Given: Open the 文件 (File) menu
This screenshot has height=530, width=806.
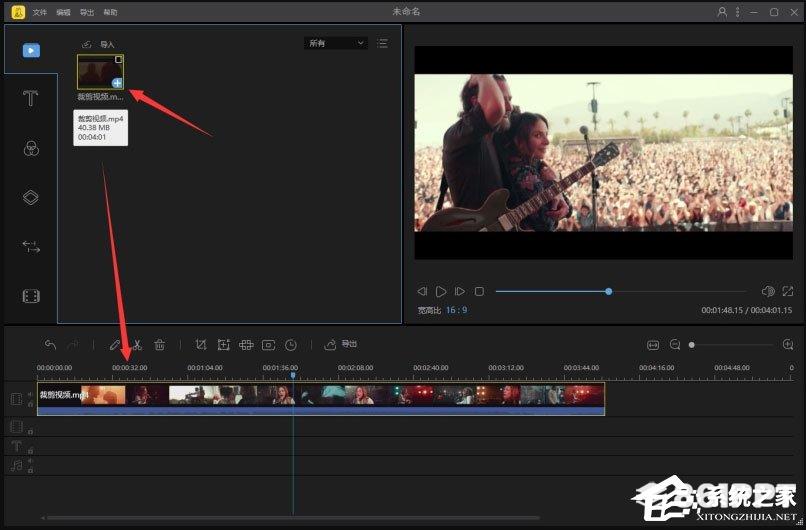Looking at the screenshot, I should click(x=40, y=12).
